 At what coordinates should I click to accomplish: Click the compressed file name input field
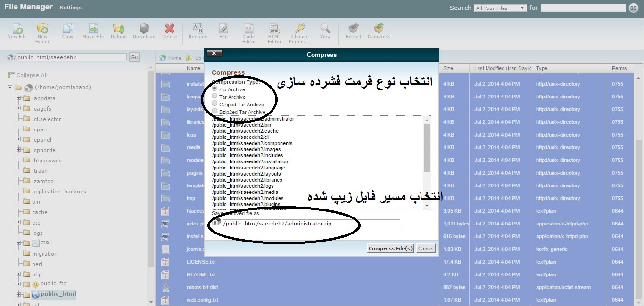(x=310, y=223)
